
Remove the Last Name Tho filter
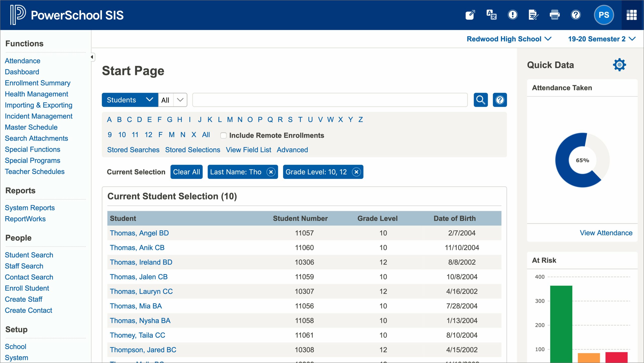click(x=271, y=172)
